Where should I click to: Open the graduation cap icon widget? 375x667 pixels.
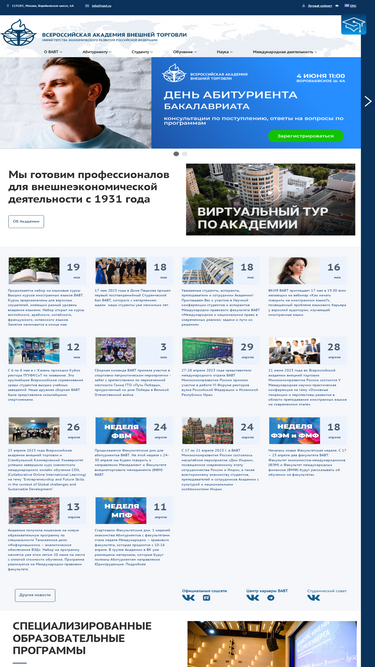[x=353, y=25]
